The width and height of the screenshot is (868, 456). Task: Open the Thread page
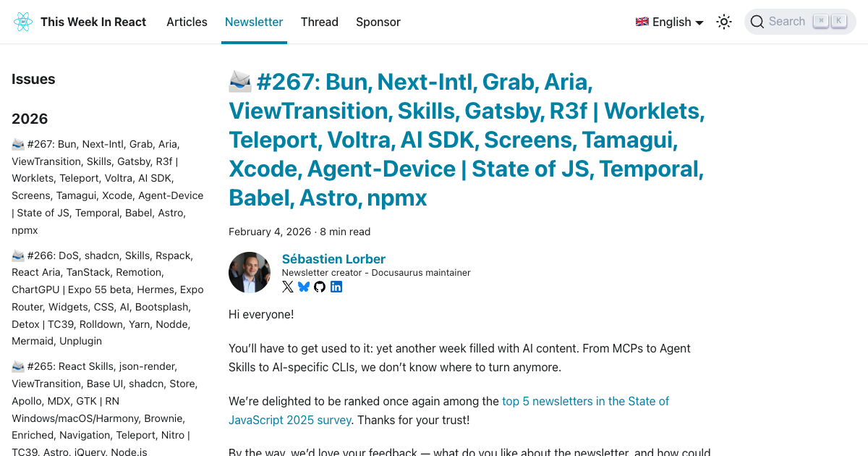[320, 22]
